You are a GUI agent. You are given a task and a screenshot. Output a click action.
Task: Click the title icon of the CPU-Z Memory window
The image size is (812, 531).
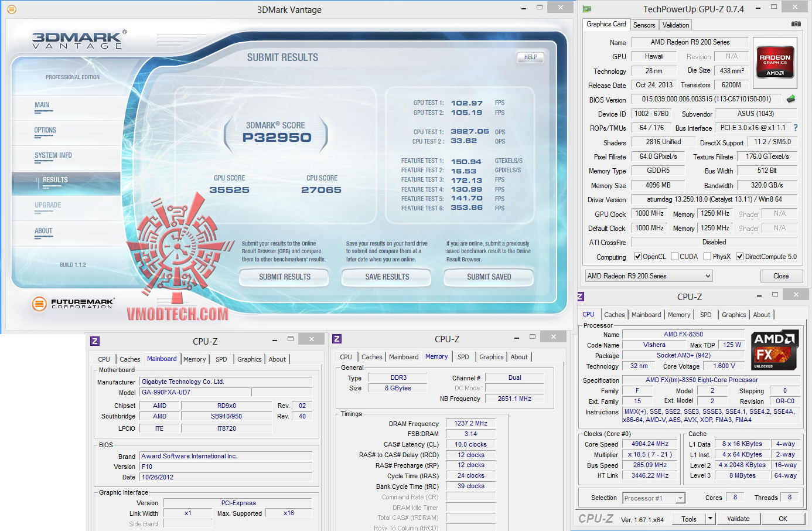pyautogui.click(x=337, y=339)
